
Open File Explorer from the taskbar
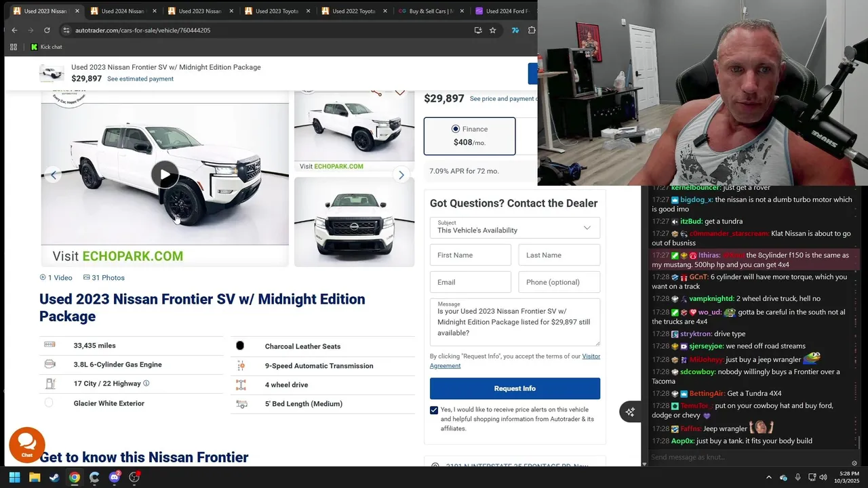tap(35, 477)
